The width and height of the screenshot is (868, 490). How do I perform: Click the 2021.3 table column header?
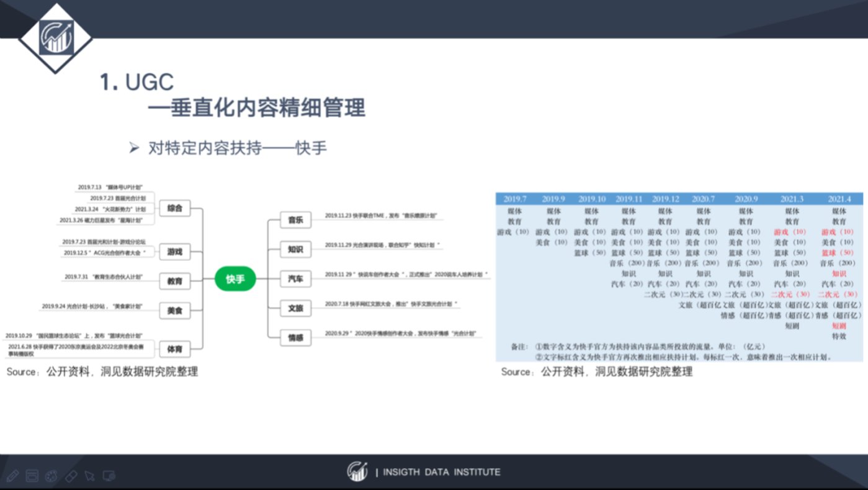tap(792, 199)
